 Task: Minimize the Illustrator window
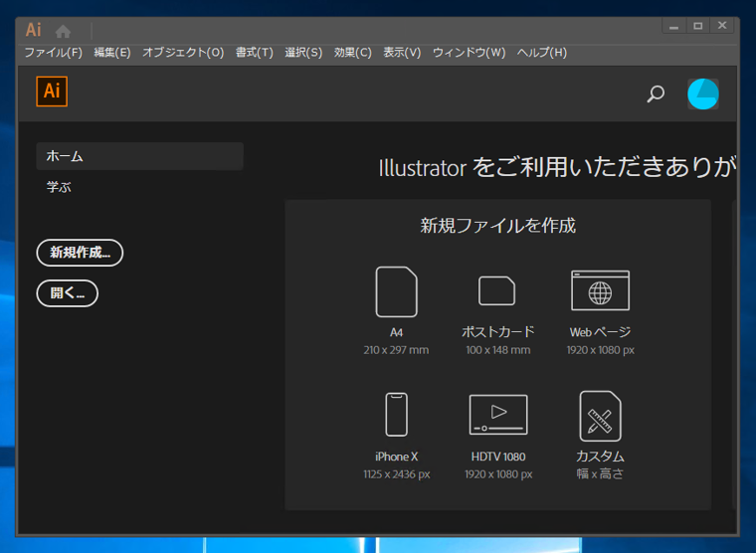click(674, 26)
